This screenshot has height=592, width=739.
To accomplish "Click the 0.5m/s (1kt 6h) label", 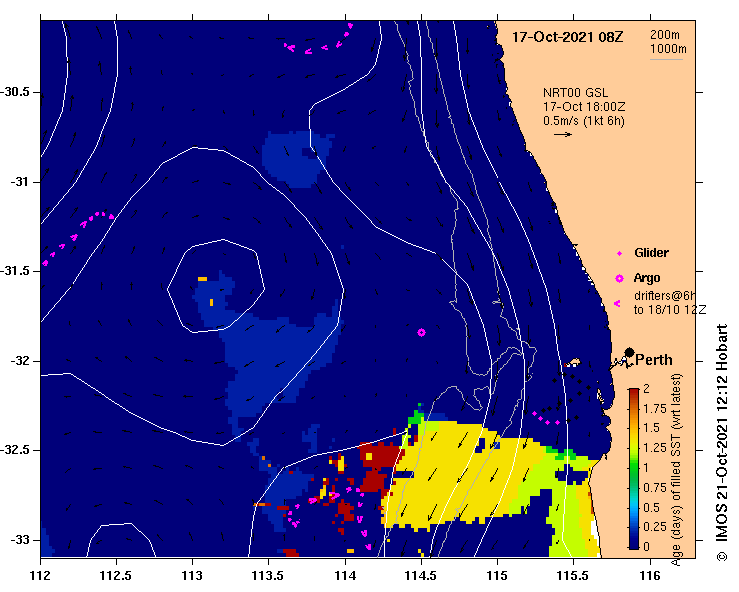I will point(583,121).
